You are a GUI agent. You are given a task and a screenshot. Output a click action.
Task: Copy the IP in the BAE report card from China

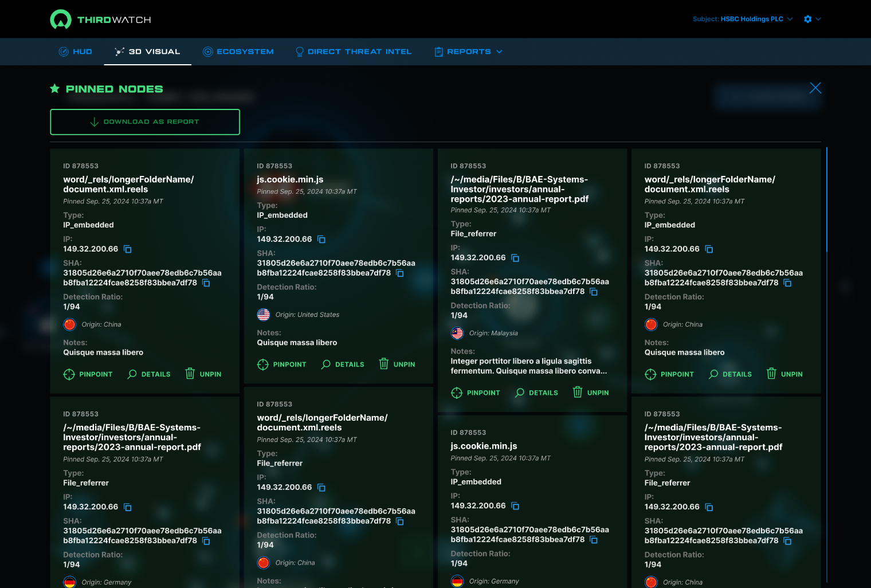709,507
